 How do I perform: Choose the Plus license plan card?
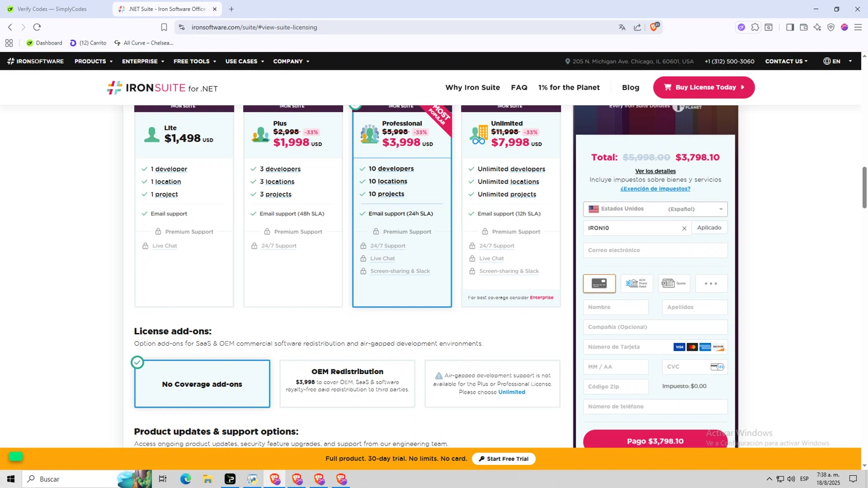[x=293, y=206]
